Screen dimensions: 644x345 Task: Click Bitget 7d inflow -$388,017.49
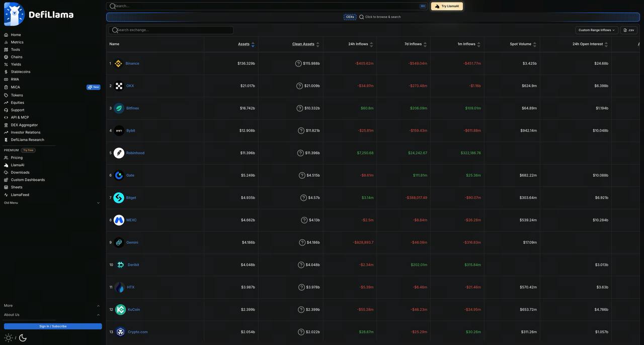(x=416, y=198)
